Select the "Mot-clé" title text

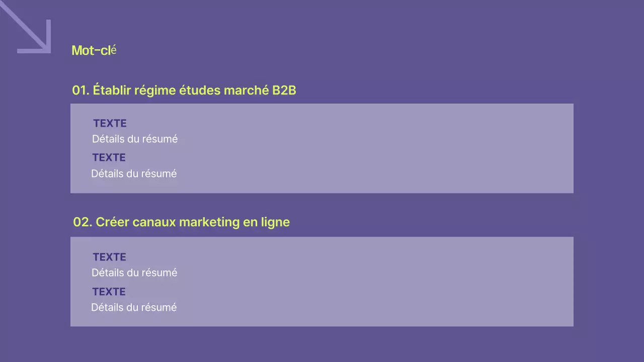(94, 50)
